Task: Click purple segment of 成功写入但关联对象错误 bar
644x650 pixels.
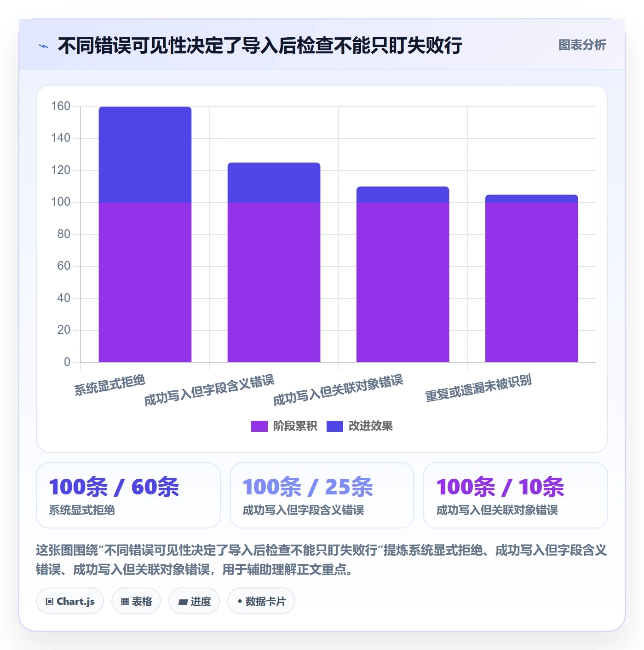Action: coord(402,282)
